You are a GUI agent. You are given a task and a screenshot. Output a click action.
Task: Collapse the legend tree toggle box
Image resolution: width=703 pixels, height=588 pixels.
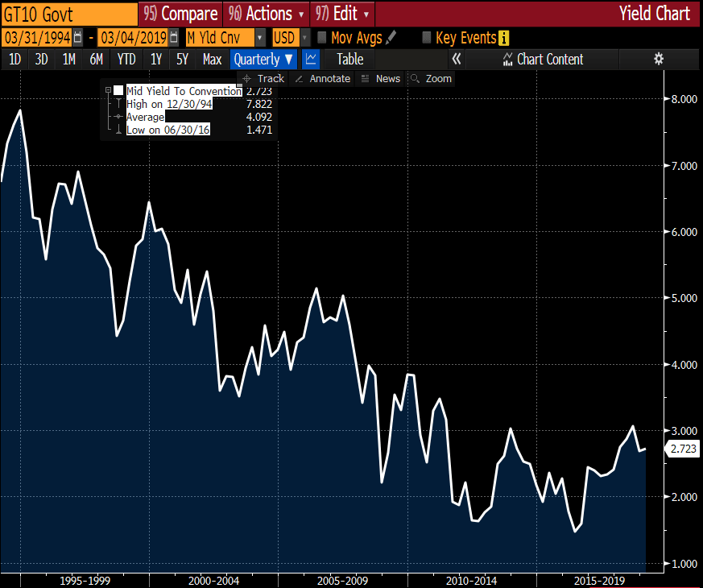(x=108, y=91)
